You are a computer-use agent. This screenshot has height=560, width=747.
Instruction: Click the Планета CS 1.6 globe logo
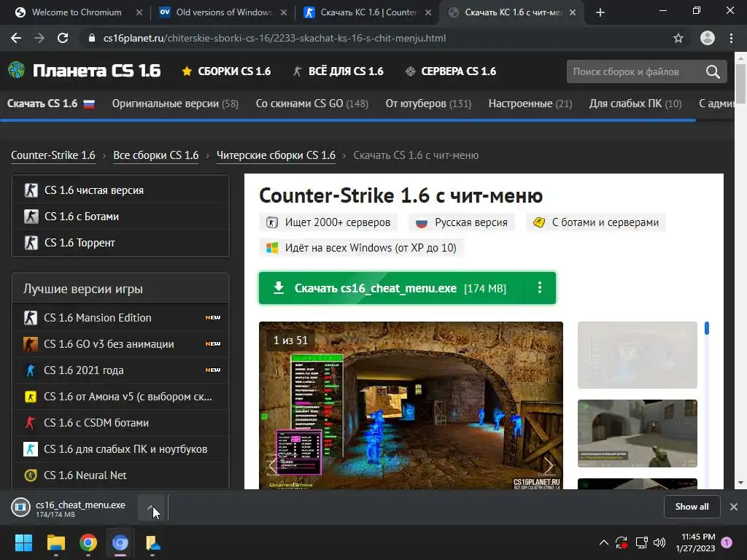17,71
